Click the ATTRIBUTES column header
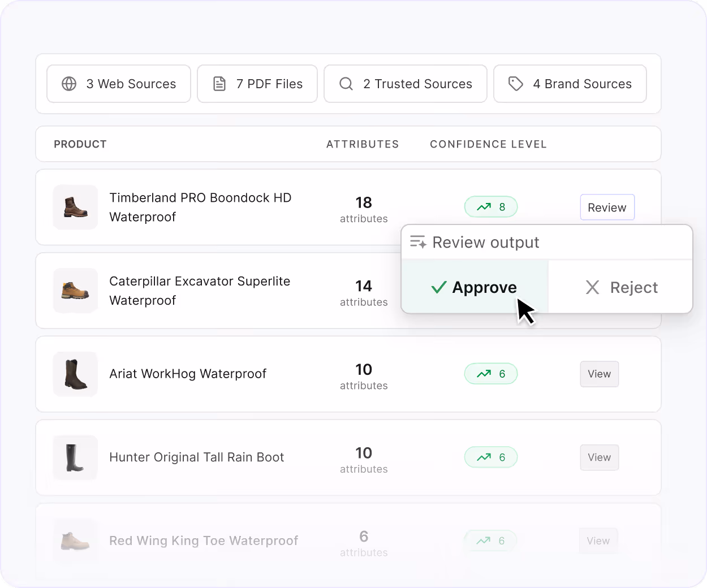The image size is (707, 588). (363, 144)
